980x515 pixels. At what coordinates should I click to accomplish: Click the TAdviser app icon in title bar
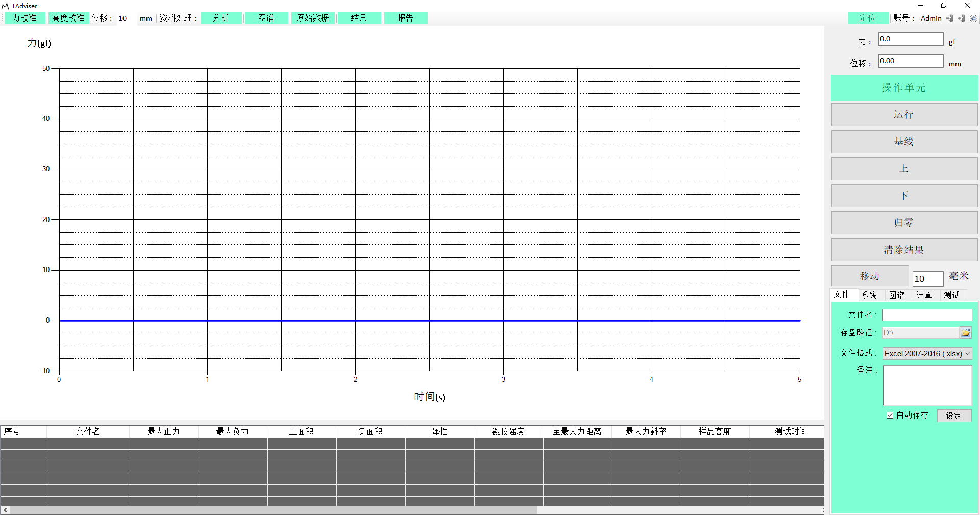coord(5,6)
